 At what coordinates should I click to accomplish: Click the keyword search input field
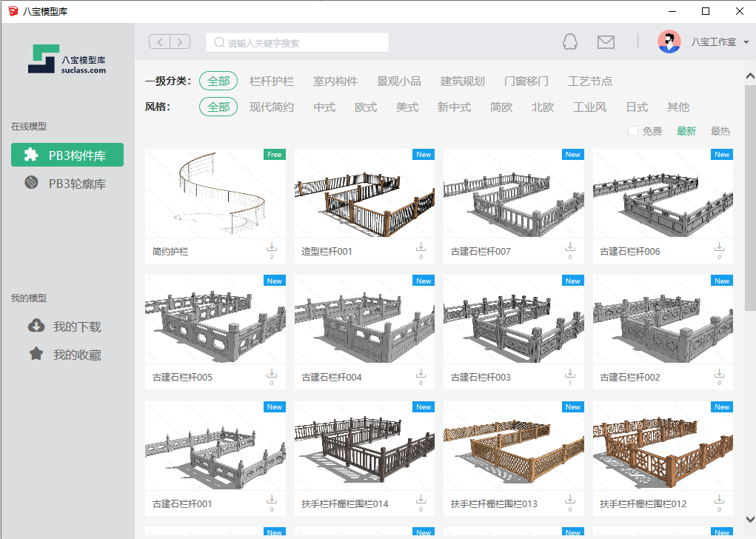point(297,42)
